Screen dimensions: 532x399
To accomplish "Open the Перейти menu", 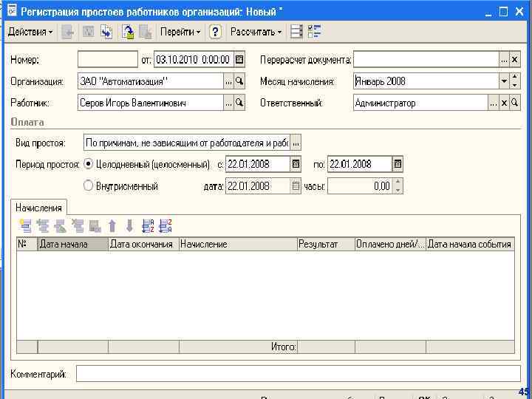I will (180, 32).
